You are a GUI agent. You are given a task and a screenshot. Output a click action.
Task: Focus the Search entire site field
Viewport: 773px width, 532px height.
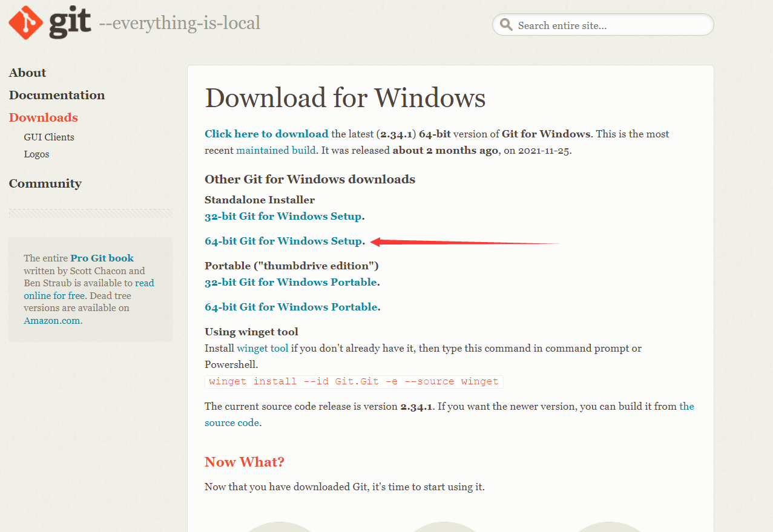[x=603, y=25]
